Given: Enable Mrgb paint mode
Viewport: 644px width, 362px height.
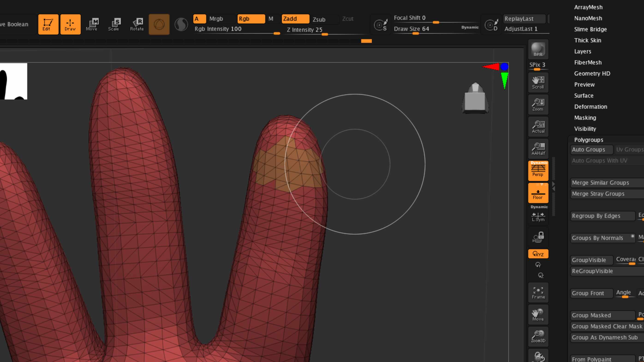Looking at the screenshot, I should click(216, 19).
